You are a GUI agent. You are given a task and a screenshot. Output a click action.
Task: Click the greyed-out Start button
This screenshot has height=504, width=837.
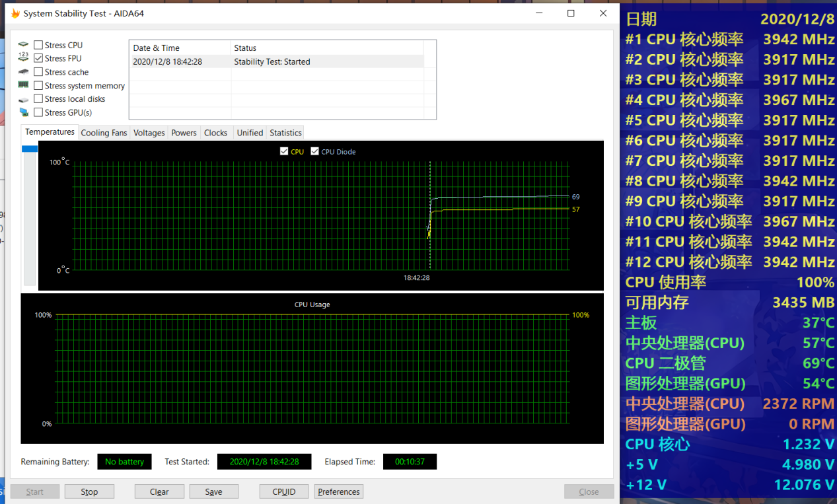tap(35, 491)
